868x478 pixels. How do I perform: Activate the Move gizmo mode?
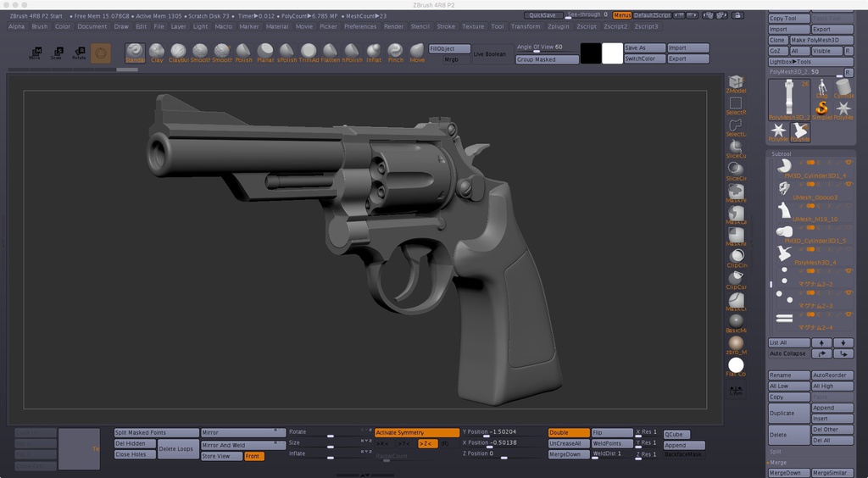tap(35, 53)
